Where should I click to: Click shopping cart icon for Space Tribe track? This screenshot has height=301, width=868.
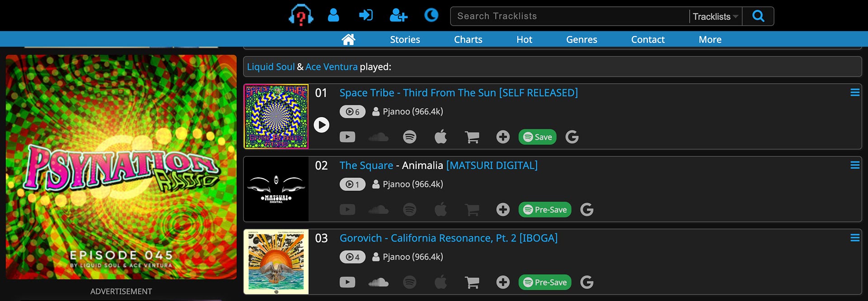[x=472, y=137]
